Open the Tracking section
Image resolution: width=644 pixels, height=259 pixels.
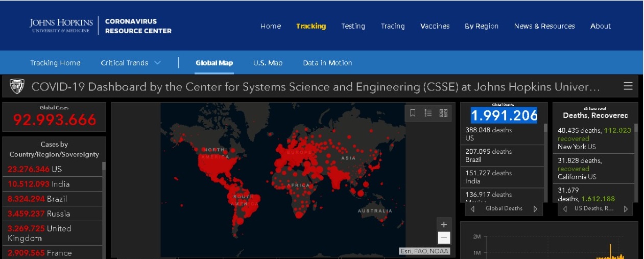pyautogui.click(x=311, y=26)
